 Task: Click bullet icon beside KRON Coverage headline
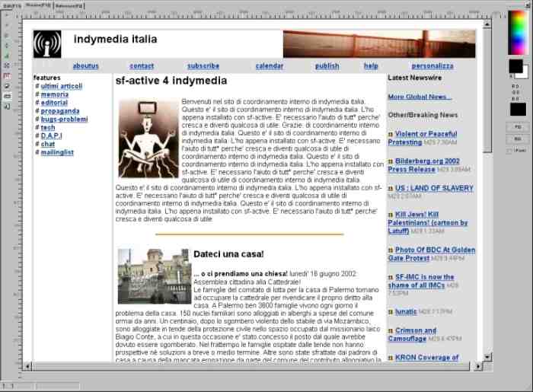point(391,358)
